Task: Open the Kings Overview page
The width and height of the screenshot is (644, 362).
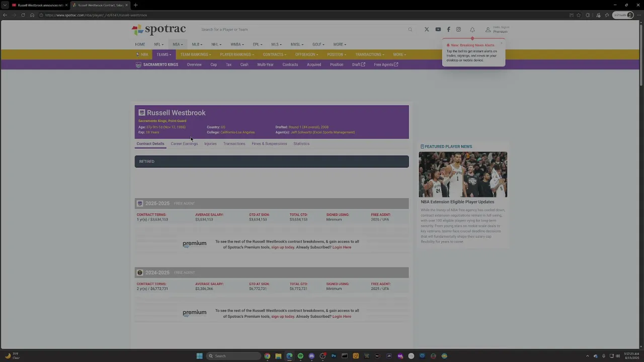Action: tap(194, 65)
